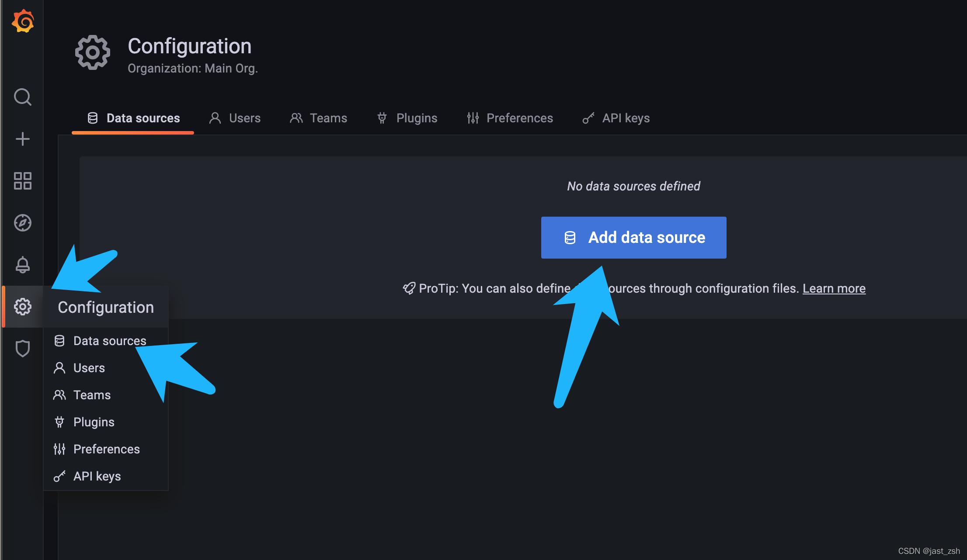Viewport: 967px width, 560px height.
Task: Switch to the Teams tab
Action: pyautogui.click(x=318, y=118)
